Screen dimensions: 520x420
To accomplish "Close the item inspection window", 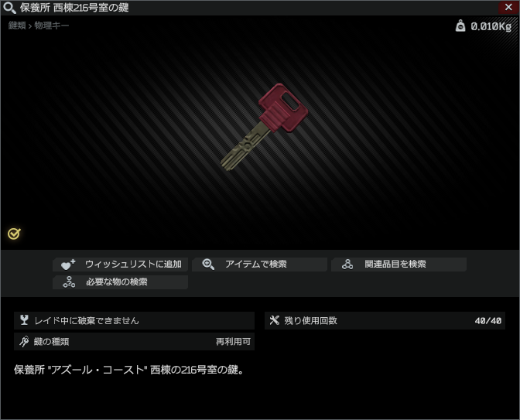I will click(508, 7).
